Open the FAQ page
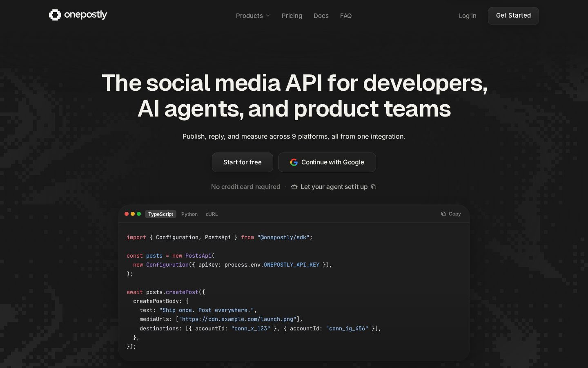Screen dimensions: 588x368 pyautogui.click(x=346, y=16)
